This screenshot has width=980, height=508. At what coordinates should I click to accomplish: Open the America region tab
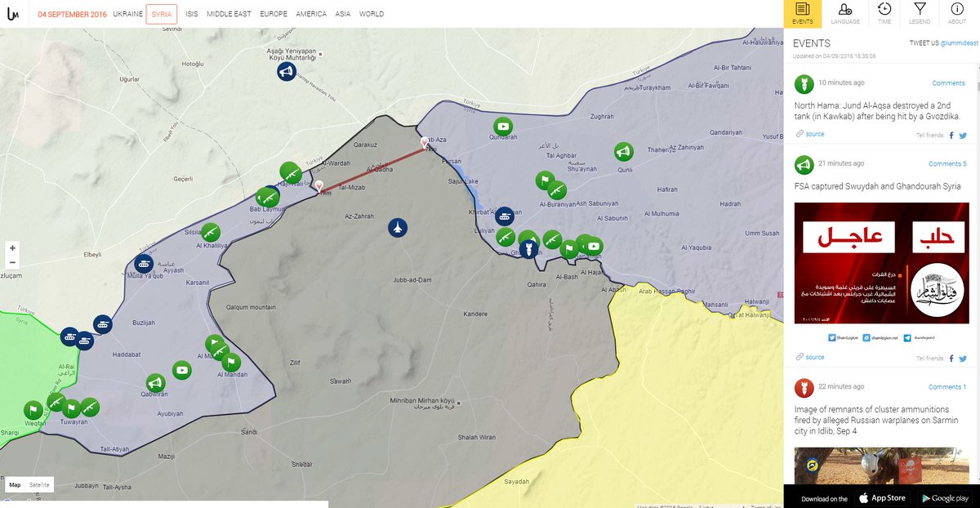tap(310, 14)
